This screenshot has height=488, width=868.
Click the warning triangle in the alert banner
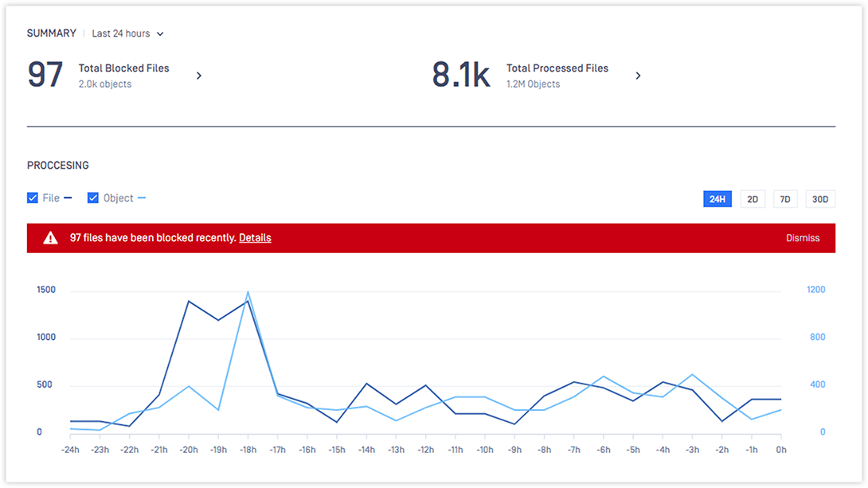51,237
